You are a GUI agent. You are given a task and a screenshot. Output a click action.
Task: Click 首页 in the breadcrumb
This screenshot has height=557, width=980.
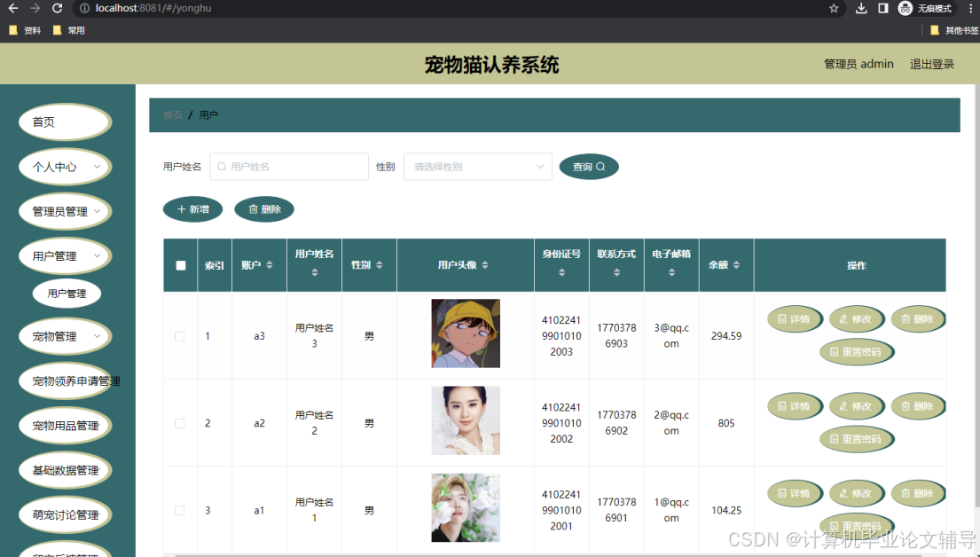173,115
